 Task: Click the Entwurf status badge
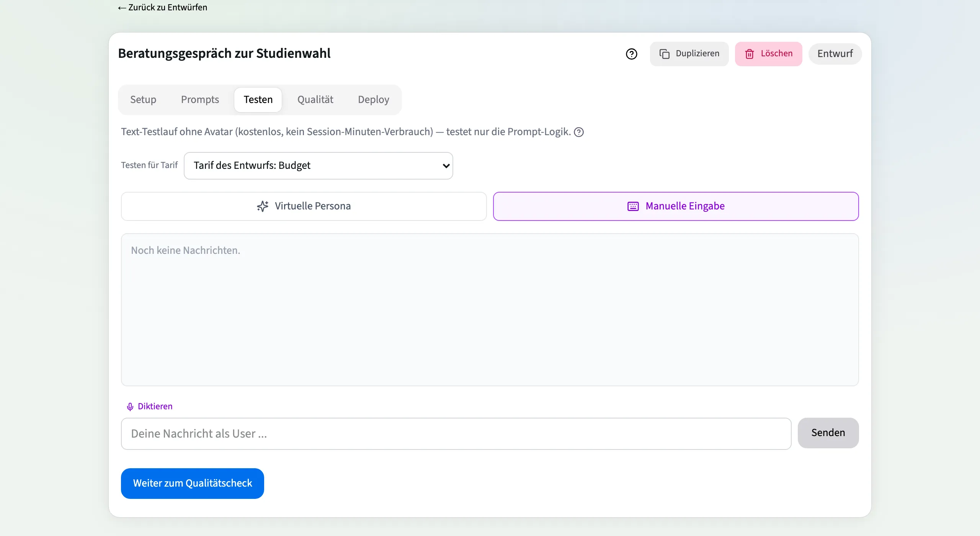(x=835, y=54)
